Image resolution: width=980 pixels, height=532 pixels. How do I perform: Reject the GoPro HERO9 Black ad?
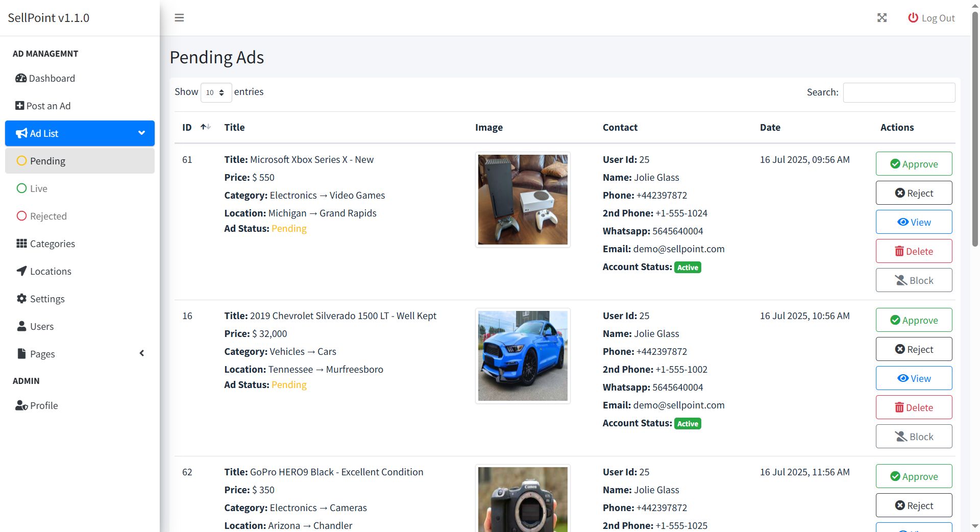point(914,505)
